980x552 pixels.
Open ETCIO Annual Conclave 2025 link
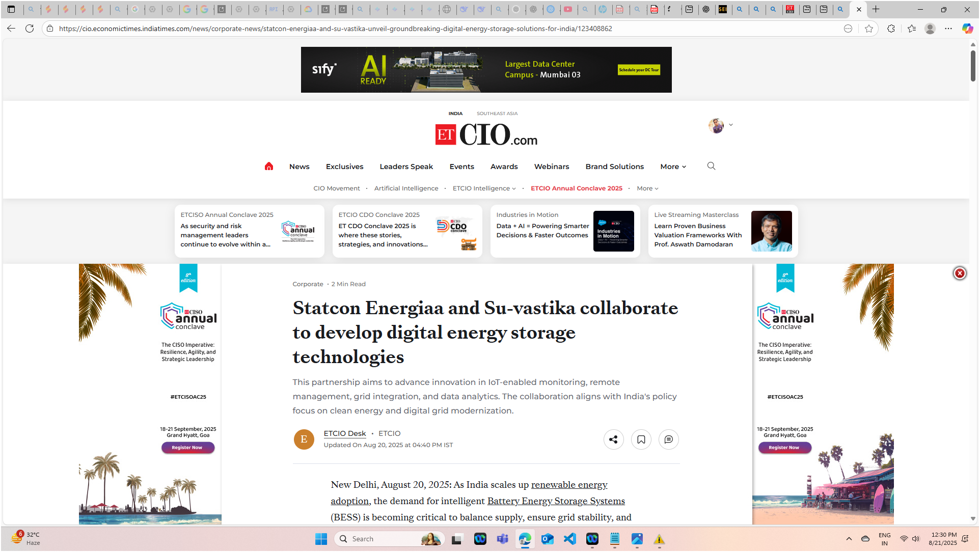click(x=577, y=188)
